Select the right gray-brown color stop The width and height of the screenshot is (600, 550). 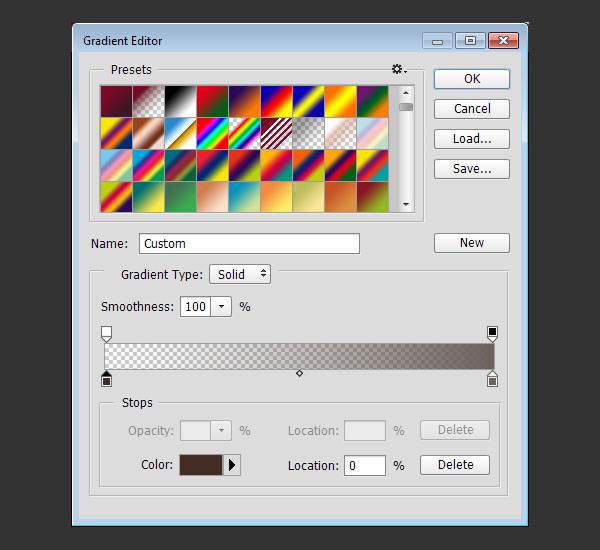tap(492, 379)
